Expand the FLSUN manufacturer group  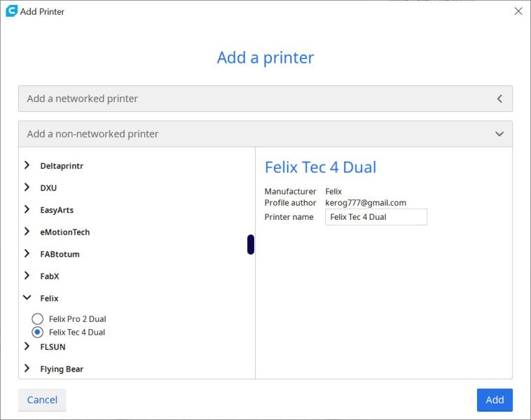tap(27, 346)
